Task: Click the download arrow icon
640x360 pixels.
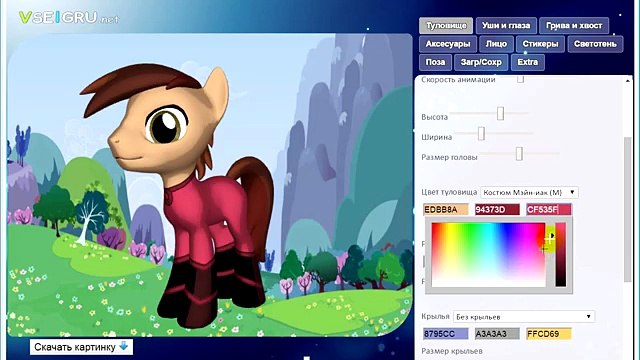Action: click(x=124, y=346)
